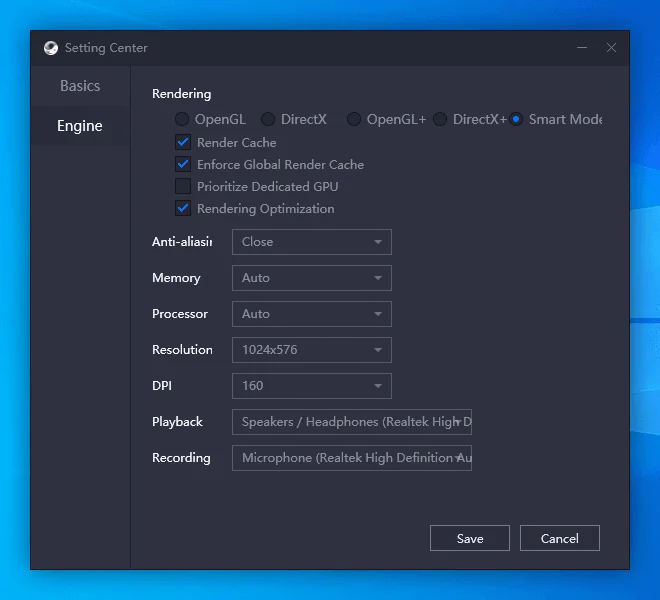Click the Resolution label
This screenshot has height=600, width=660.
pos(182,350)
